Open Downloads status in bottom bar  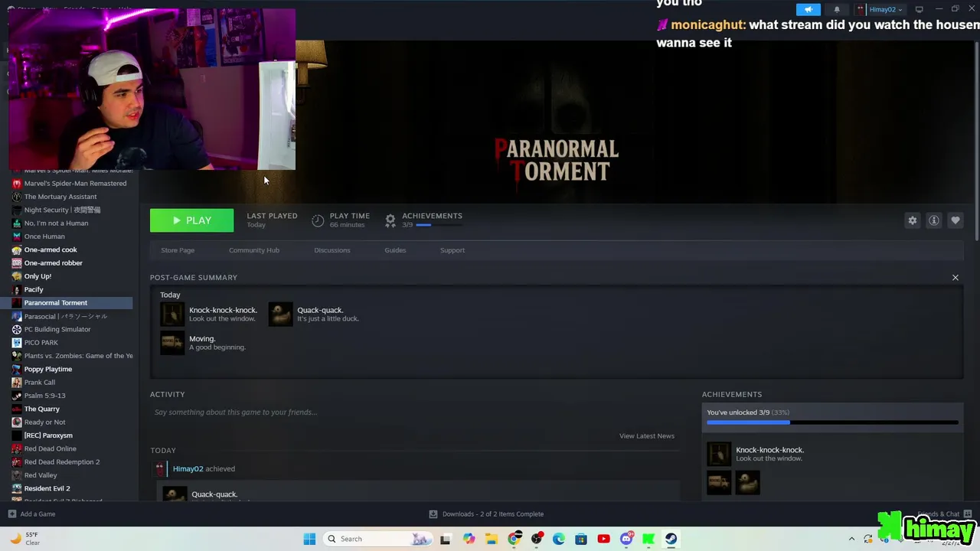(486, 514)
